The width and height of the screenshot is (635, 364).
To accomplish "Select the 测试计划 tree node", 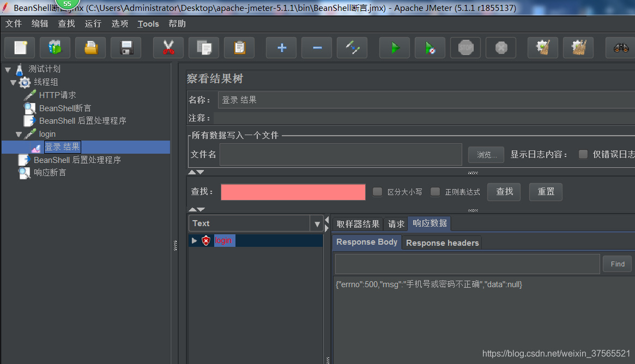I will click(44, 69).
